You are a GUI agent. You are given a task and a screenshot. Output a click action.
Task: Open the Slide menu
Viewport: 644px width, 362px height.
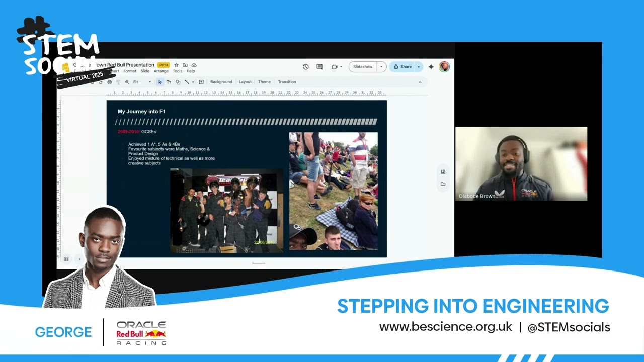coord(145,71)
